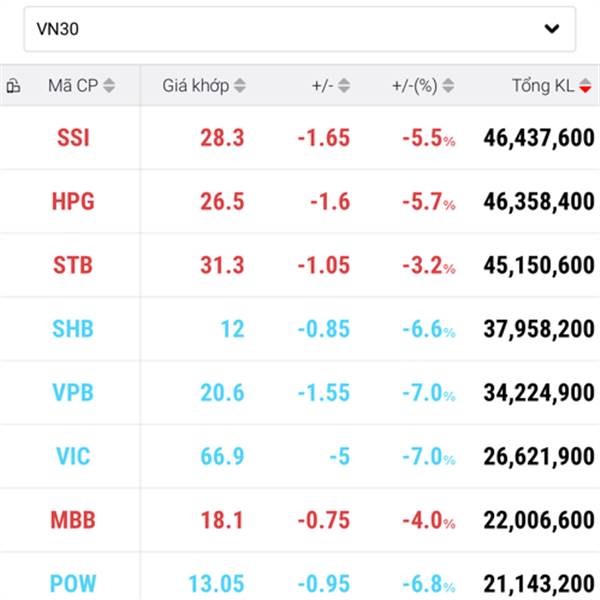Click SSI percent change -5.5%

click(x=429, y=138)
